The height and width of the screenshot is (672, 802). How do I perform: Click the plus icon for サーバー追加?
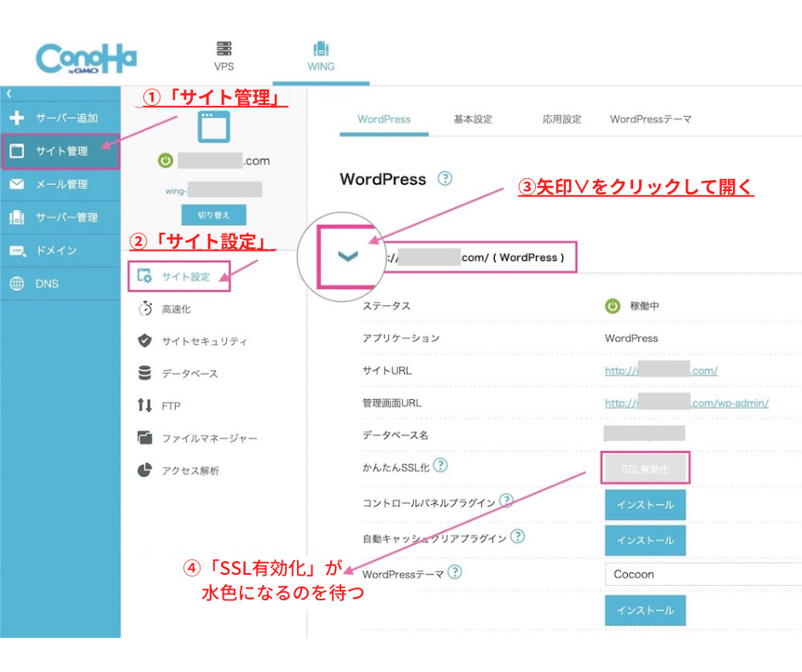tap(17, 118)
